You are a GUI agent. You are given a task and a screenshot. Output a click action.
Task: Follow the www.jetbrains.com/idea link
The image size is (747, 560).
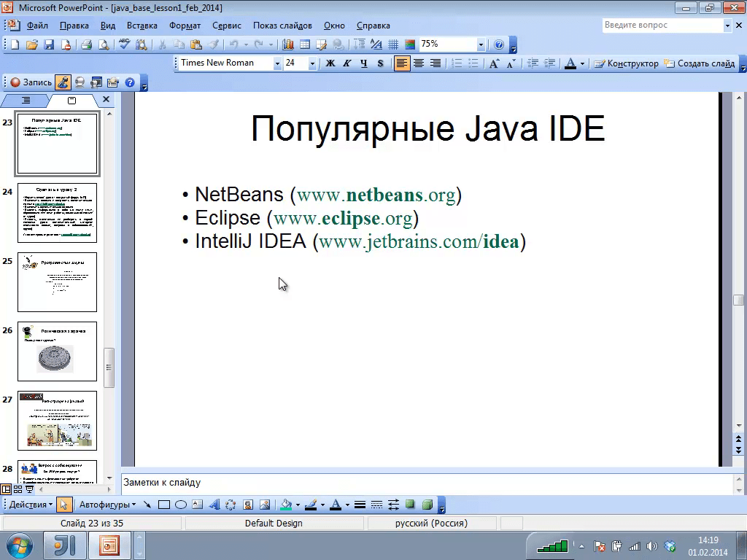(x=419, y=241)
